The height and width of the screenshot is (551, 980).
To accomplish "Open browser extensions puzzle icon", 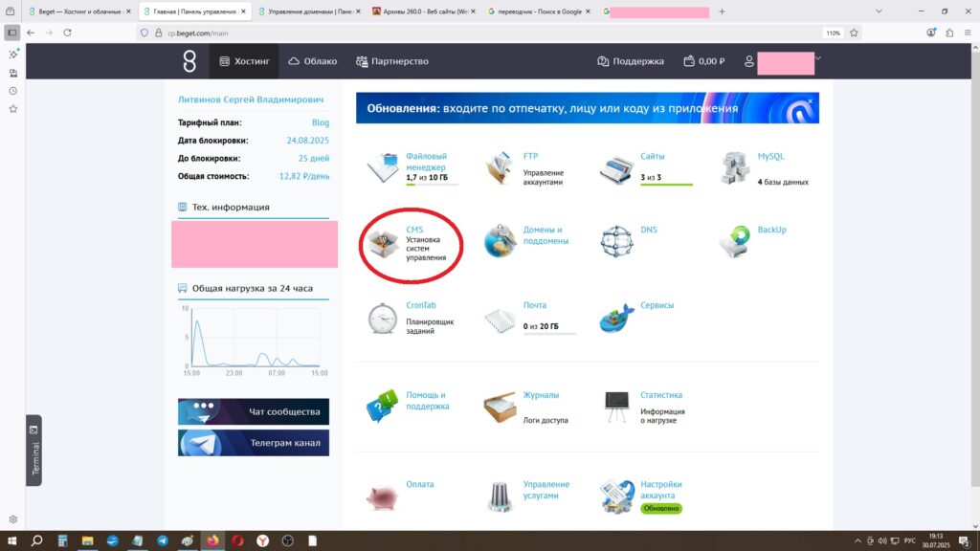I will [x=949, y=33].
